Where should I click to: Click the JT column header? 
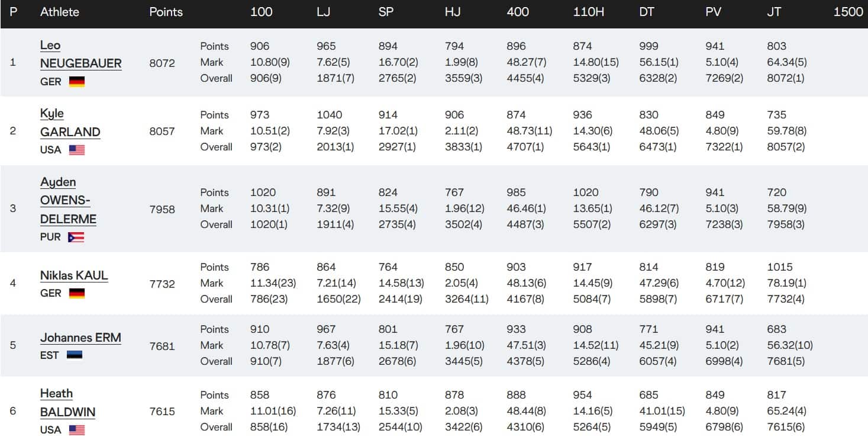pyautogui.click(x=773, y=12)
